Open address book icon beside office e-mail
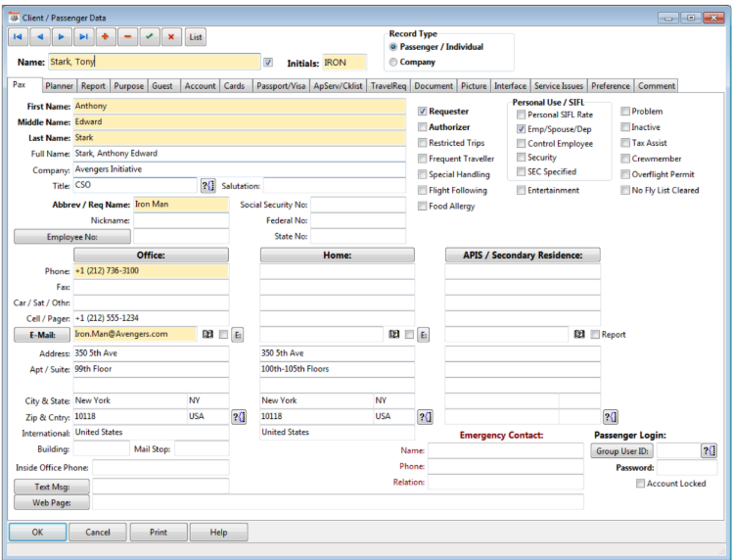 coord(207,334)
